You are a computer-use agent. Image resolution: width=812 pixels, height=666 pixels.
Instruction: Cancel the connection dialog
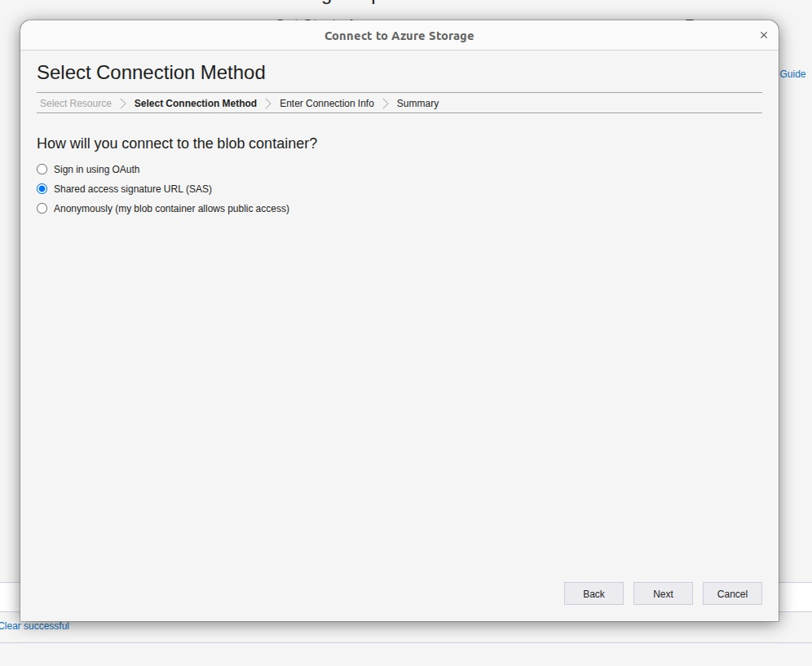pos(732,593)
